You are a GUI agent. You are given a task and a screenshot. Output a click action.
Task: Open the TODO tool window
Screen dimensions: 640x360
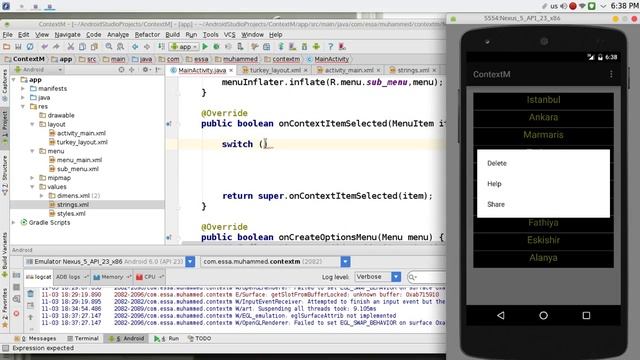tap(200, 338)
